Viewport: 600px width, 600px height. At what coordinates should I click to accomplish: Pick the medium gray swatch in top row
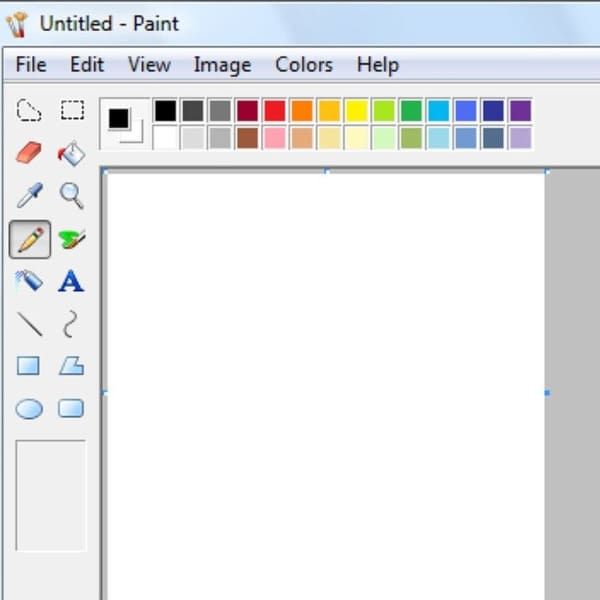220,111
